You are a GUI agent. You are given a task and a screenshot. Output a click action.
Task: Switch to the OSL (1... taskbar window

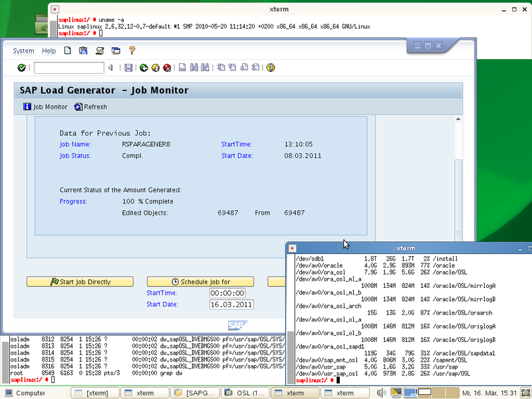pos(245,393)
